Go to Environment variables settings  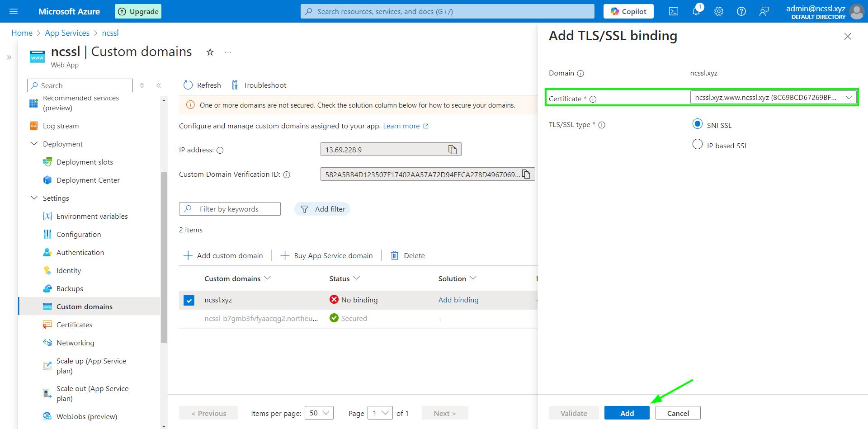(92, 216)
